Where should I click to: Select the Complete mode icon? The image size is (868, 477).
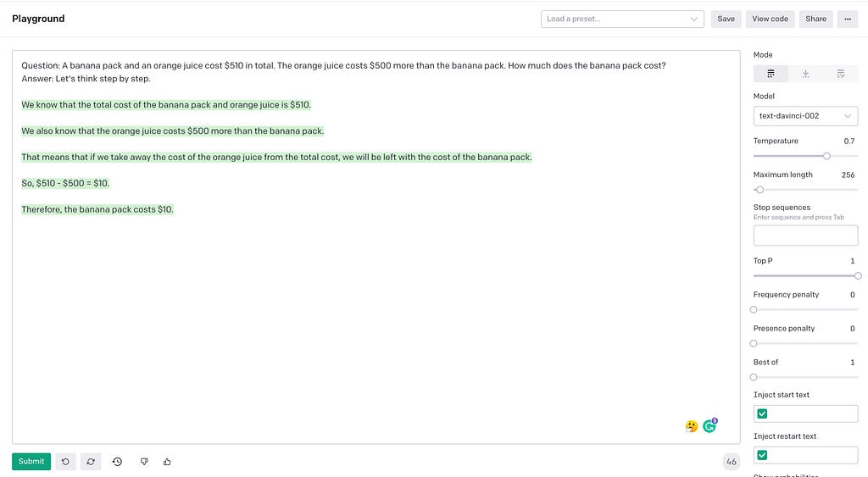point(771,74)
